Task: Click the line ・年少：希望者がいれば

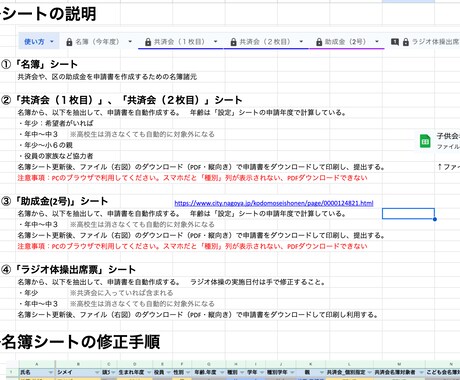Action: pyautogui.click(x=56, y=123)
